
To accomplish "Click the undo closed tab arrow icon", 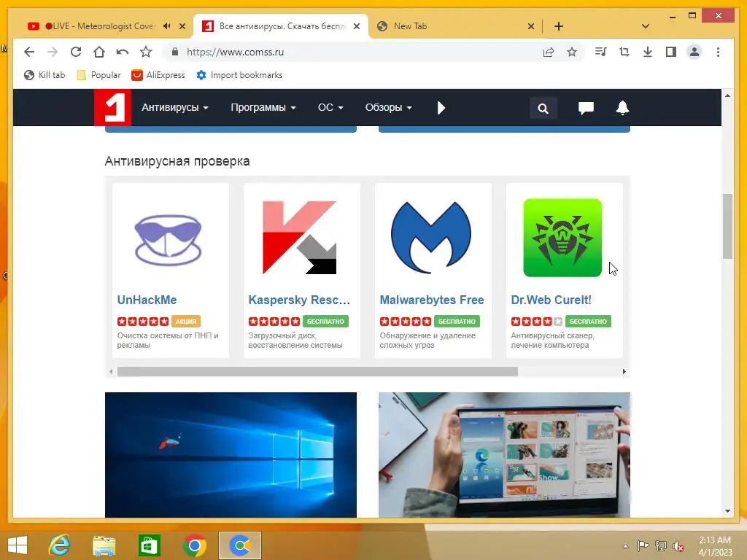I will coord(123,52).
